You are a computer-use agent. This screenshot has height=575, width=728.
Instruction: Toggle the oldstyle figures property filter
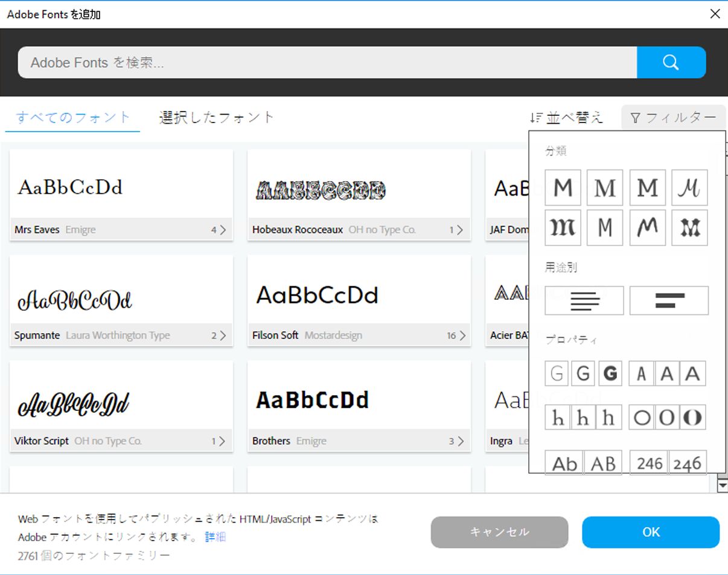pos(689,463)
